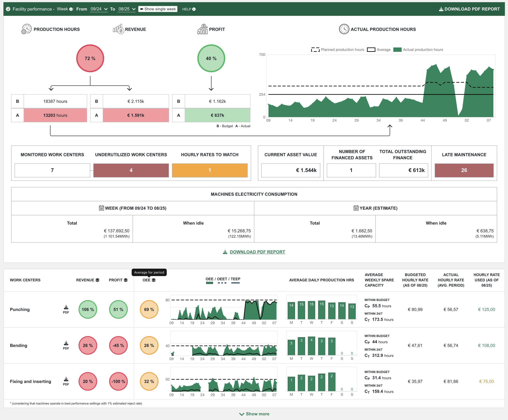Image resolution: width=508 pixels, height=420 pixels.
Task: Click Profit column layers icon
Action: pyautogui.click(x=126, y=280)
